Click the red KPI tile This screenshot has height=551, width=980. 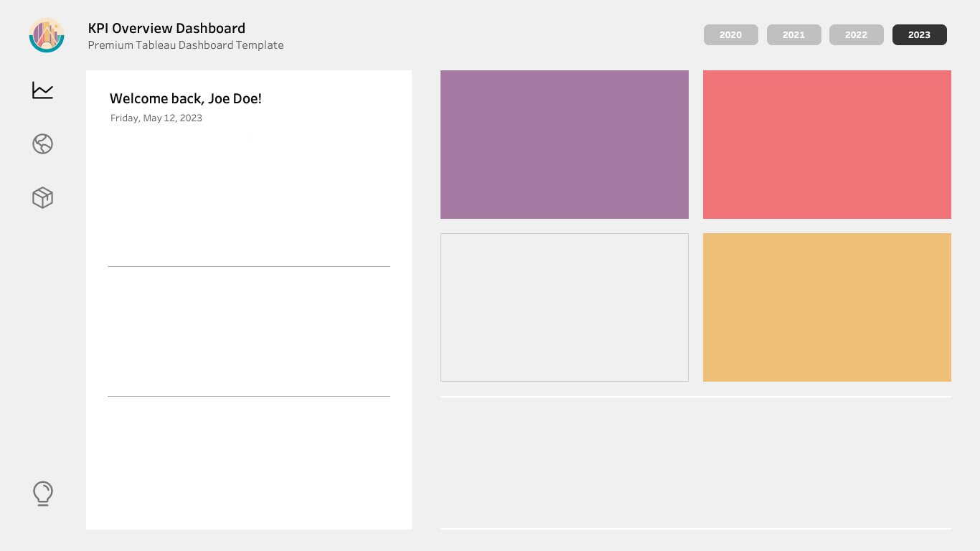pyautogui.click(x=826, y=144)
